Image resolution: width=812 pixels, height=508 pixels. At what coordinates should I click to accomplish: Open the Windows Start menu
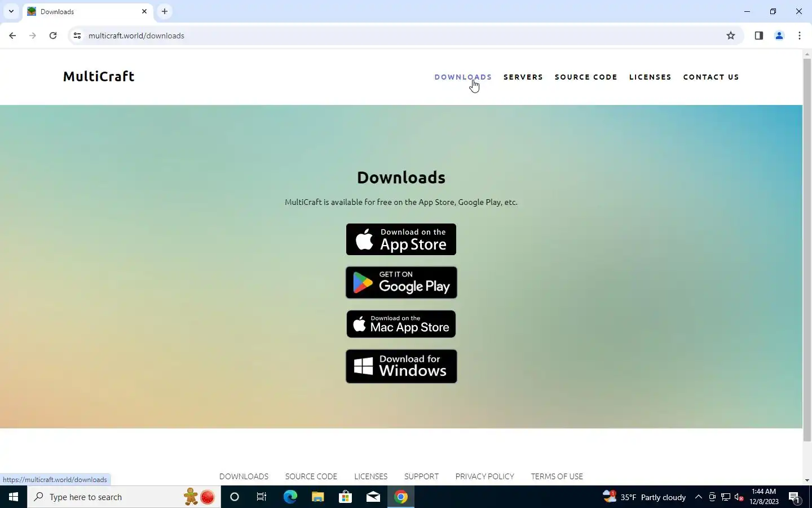coord(14,497)
